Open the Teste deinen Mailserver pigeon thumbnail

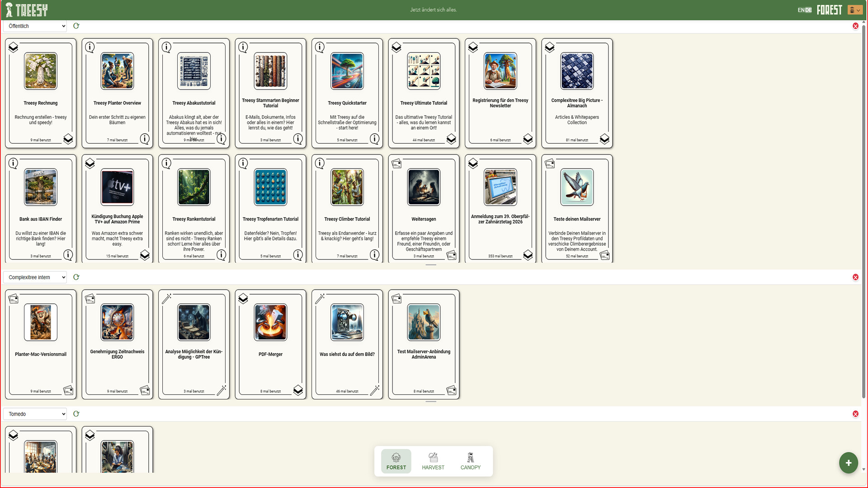577,187
